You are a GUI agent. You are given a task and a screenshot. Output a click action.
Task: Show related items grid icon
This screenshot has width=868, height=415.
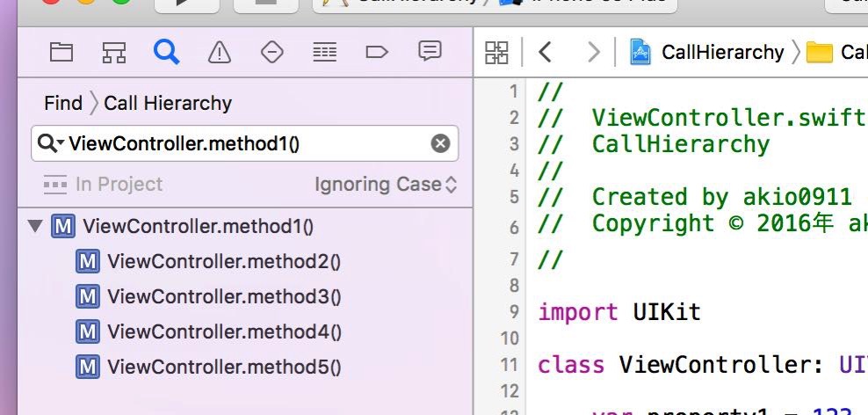[x=496, y=53]
